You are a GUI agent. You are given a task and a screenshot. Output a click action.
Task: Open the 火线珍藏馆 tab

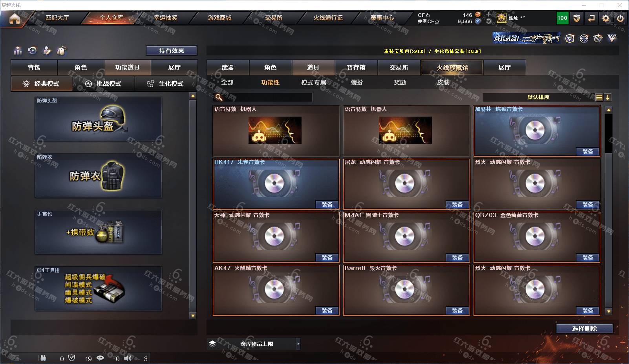click(452, 68)
